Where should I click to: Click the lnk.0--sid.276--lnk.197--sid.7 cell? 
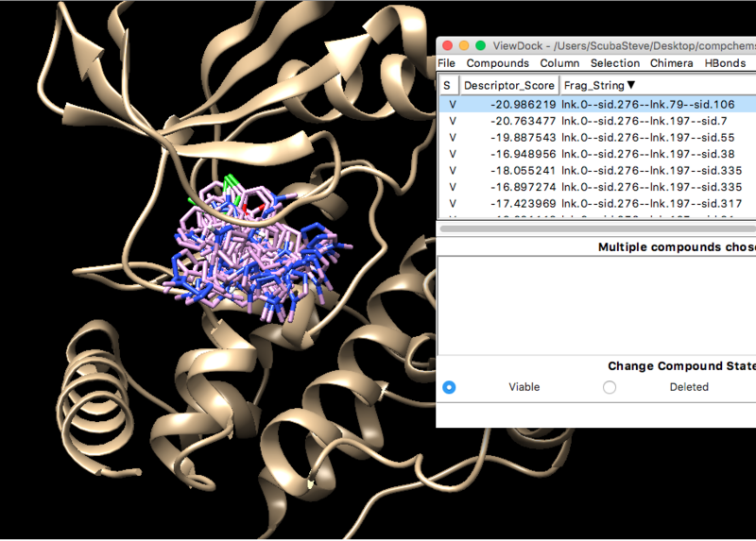[644, 121]
